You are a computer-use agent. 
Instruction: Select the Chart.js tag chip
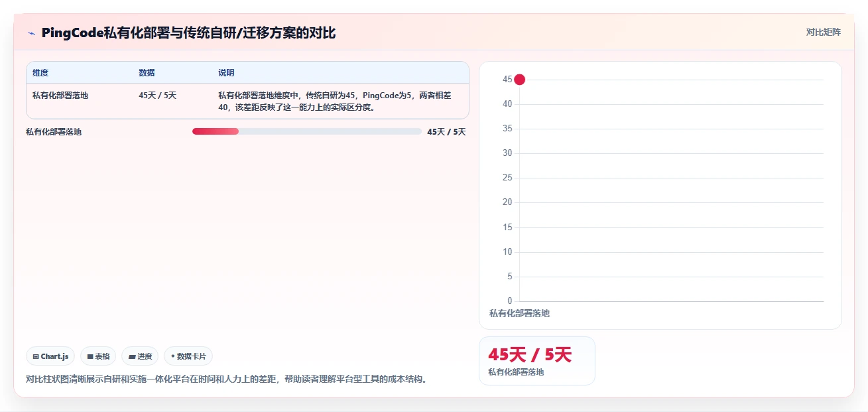point(50,356)
